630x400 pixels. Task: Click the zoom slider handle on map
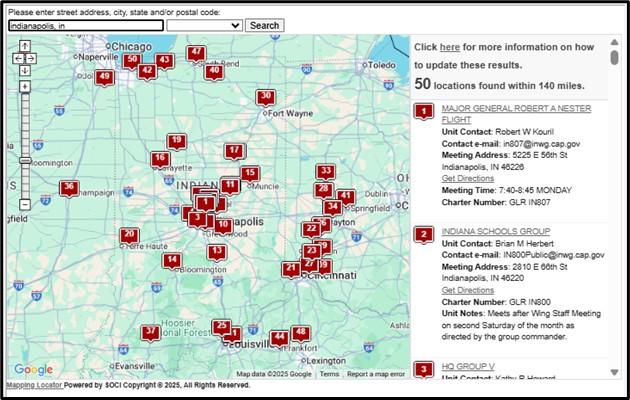25,160
